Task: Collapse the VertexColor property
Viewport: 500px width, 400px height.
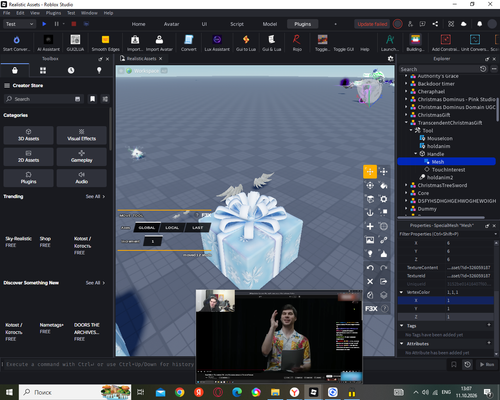Action: tap(401, 292)
